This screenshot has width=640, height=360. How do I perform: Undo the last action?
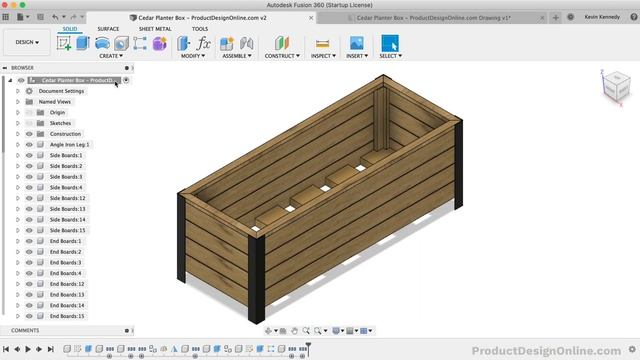(x=55, y=17)
